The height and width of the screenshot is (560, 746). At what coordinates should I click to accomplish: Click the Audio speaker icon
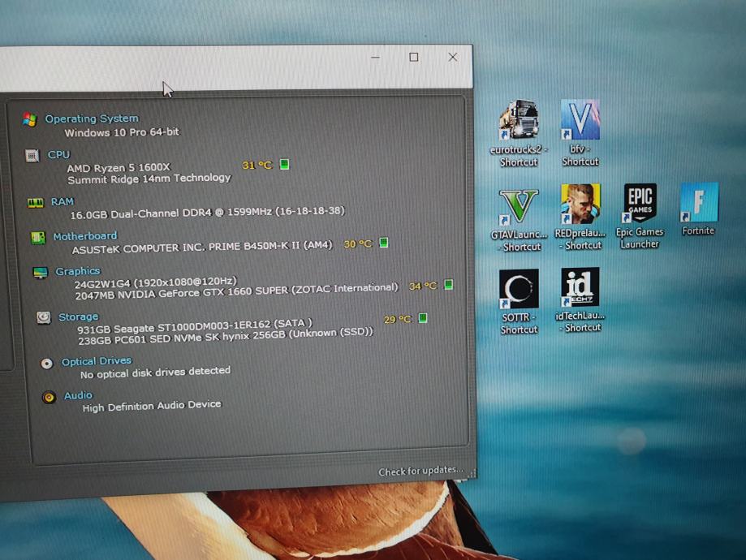coord(49,397)
